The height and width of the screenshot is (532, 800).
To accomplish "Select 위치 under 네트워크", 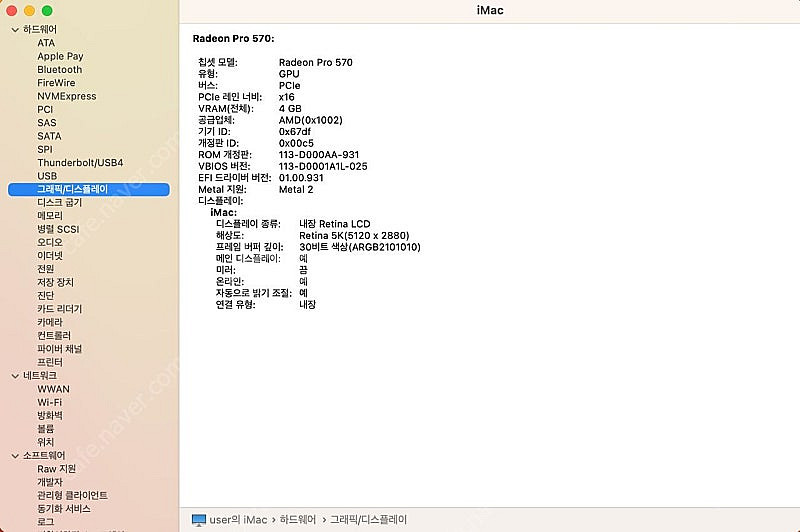I will pyautogui.click(x=45, y=442).
